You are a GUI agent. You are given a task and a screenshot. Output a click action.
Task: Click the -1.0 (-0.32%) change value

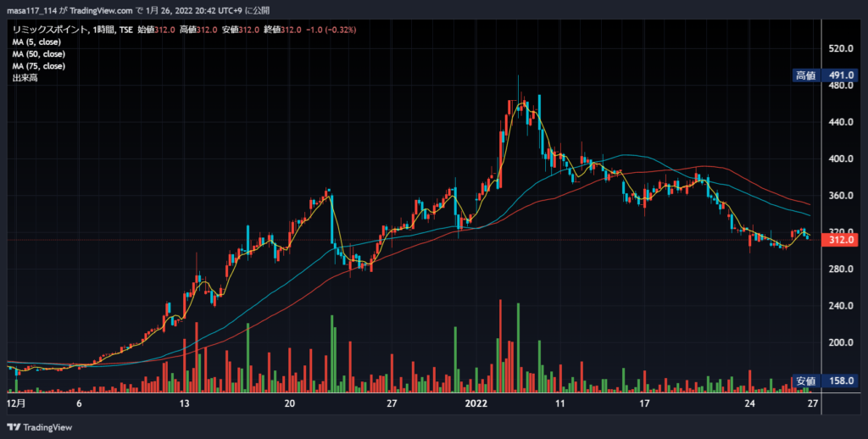[x=331, y=30]
